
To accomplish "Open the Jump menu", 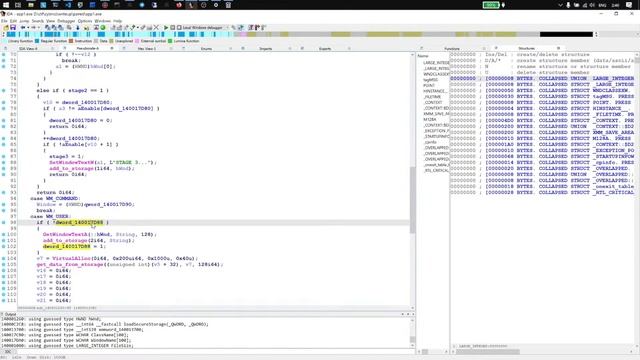I will tap(24, 21).
